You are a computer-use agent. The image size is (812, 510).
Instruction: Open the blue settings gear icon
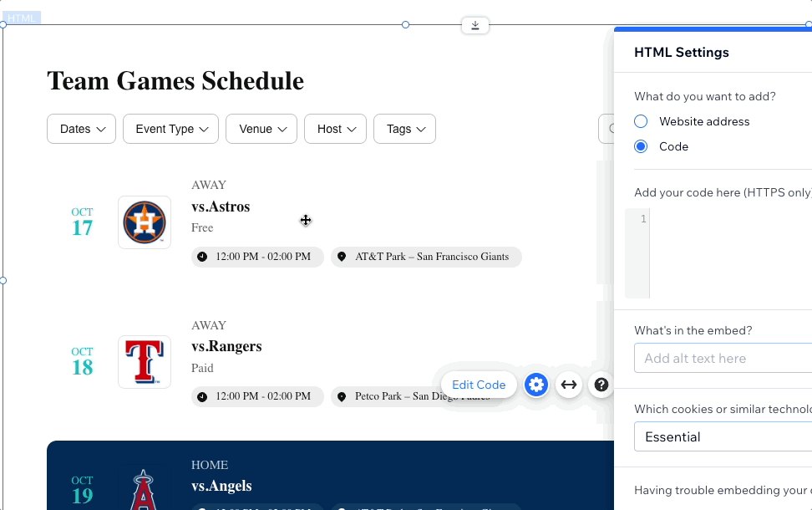[536, 385]
